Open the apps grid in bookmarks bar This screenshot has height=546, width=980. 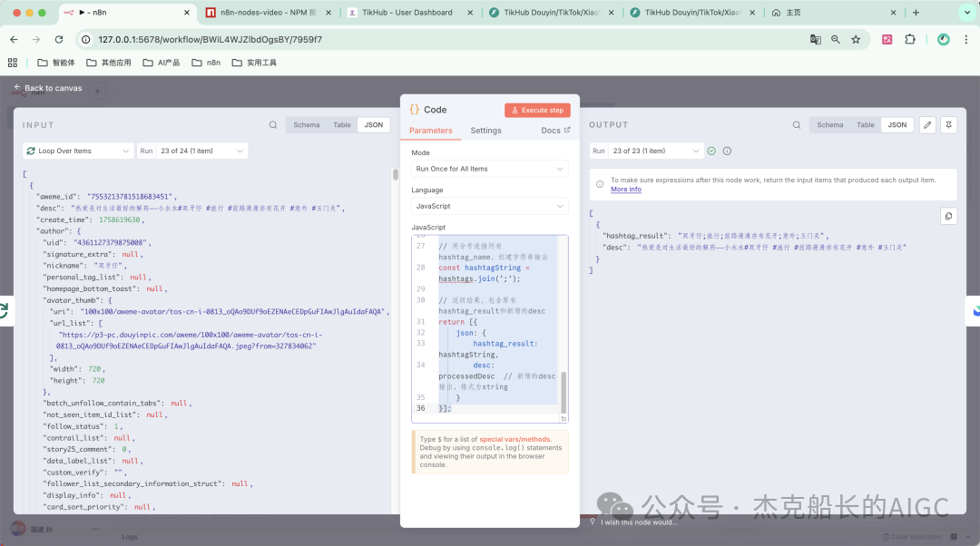(13, 63)
